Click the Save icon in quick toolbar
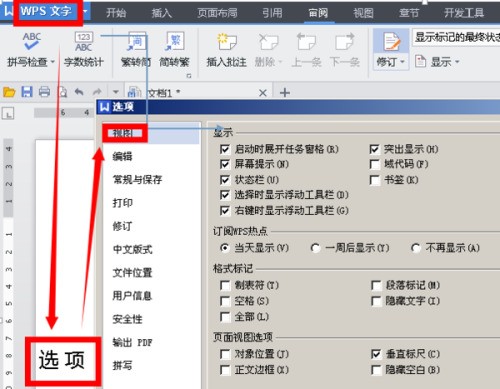 (27, 92)
